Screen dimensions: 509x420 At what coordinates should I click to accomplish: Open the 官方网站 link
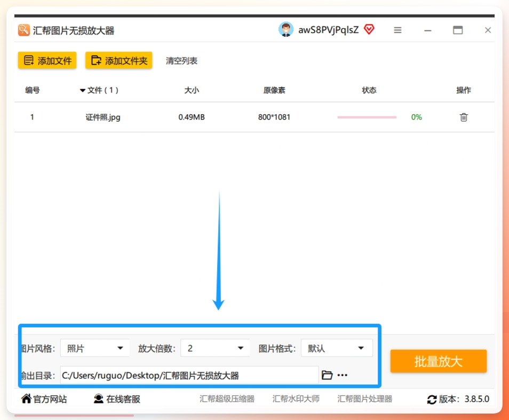50,399
